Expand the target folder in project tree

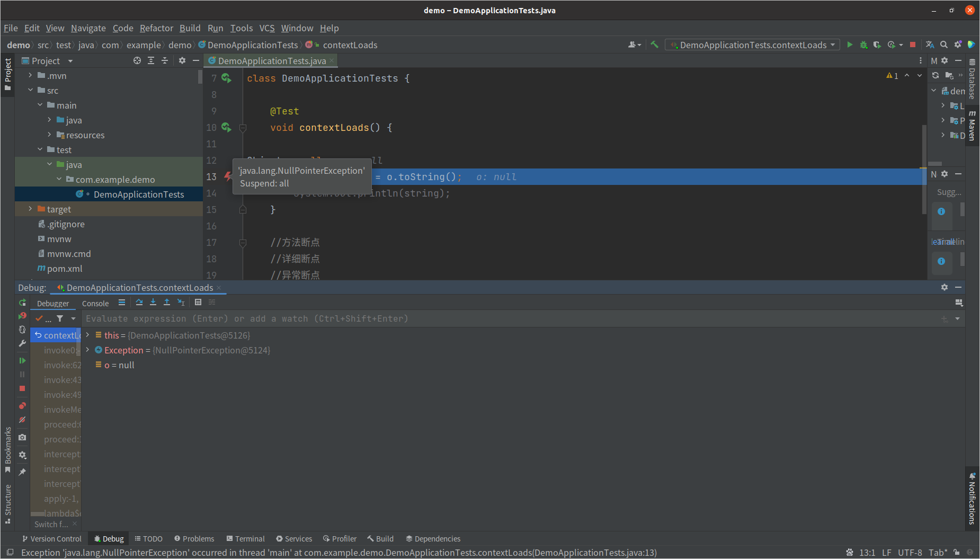click(31, 209)
